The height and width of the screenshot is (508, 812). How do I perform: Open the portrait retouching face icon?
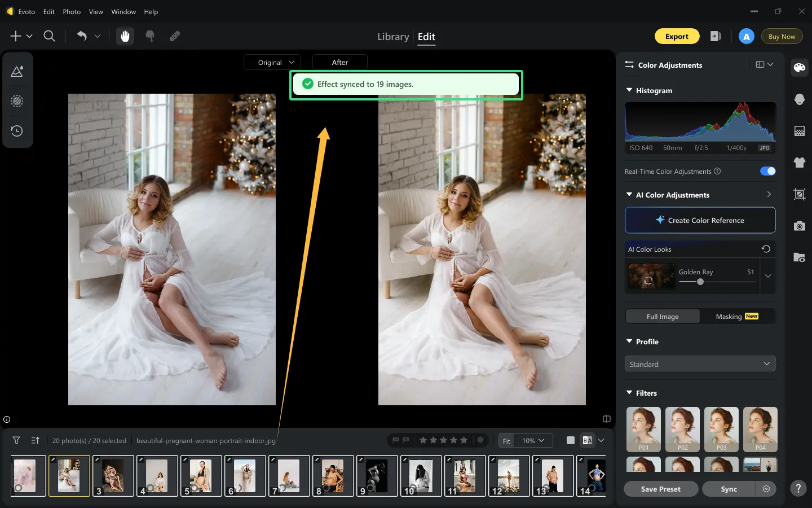pyautogui.click(x=799, y=99)
